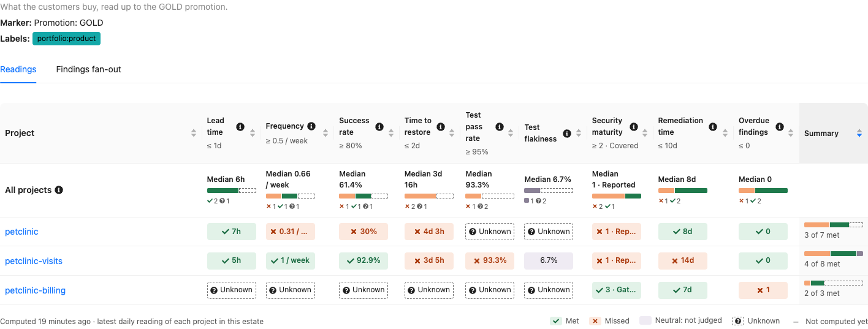Image resolution: width=868 pixels, height=329 pixels.
Task: Click the Success rate info icon
Action: click(379, 127)
